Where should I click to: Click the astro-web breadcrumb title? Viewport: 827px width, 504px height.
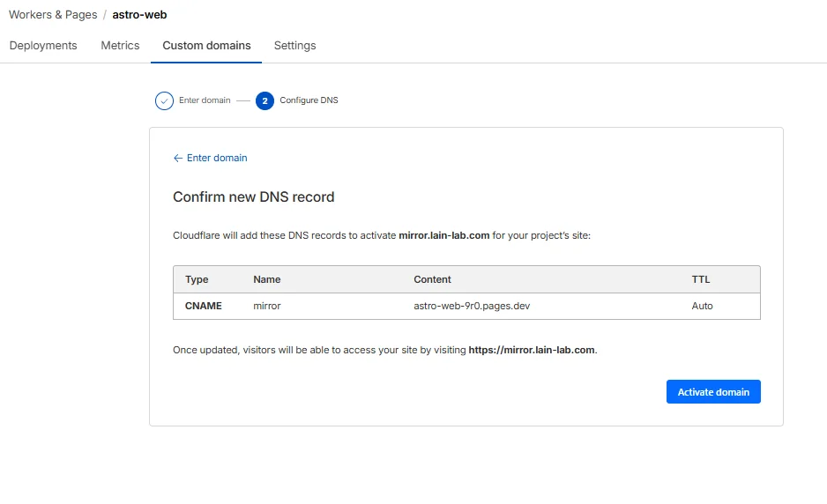click(140, 15)
